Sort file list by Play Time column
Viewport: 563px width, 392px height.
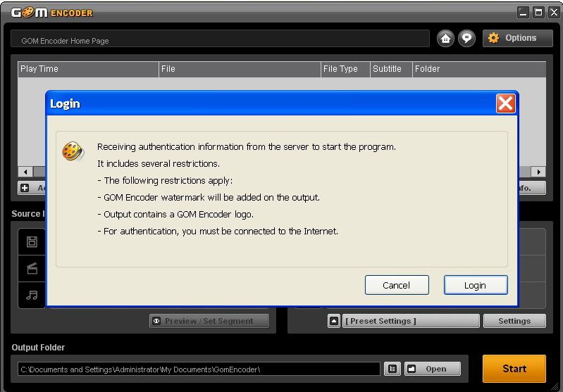pyautogui.click(x=88, y=69)
